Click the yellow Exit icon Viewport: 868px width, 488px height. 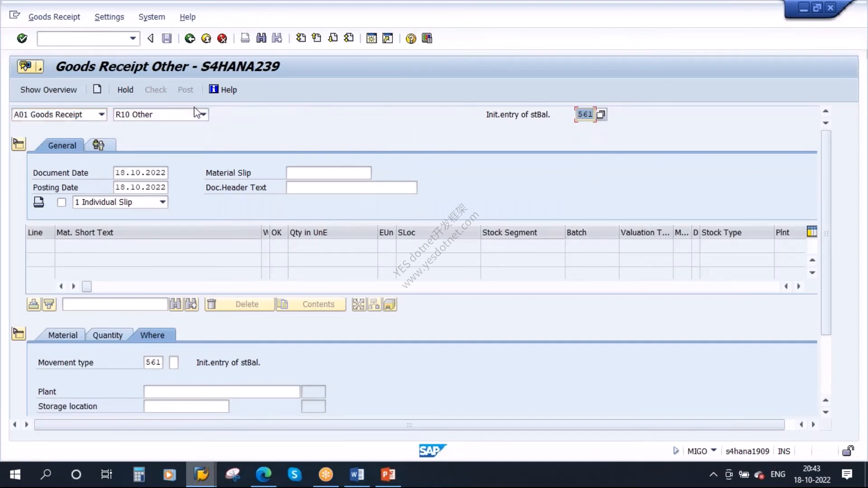click(x=206, y=38)
